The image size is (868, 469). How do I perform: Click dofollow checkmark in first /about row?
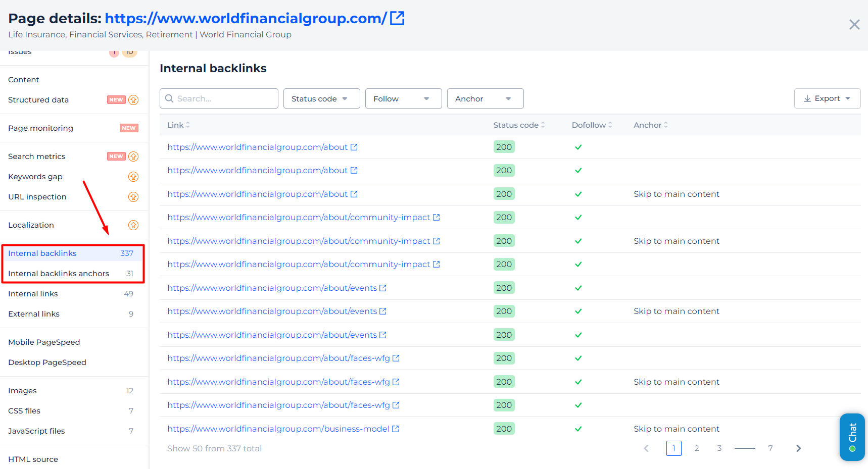point(578,147)
